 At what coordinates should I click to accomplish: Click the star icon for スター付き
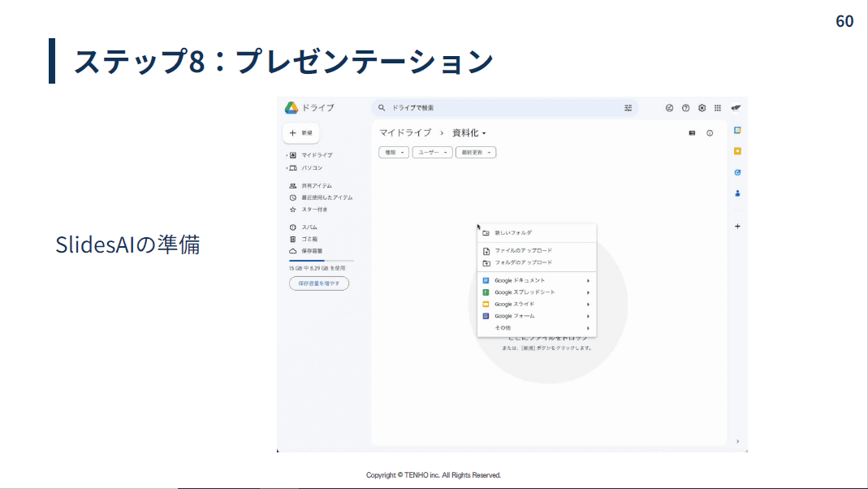click(x=293, y=210)
